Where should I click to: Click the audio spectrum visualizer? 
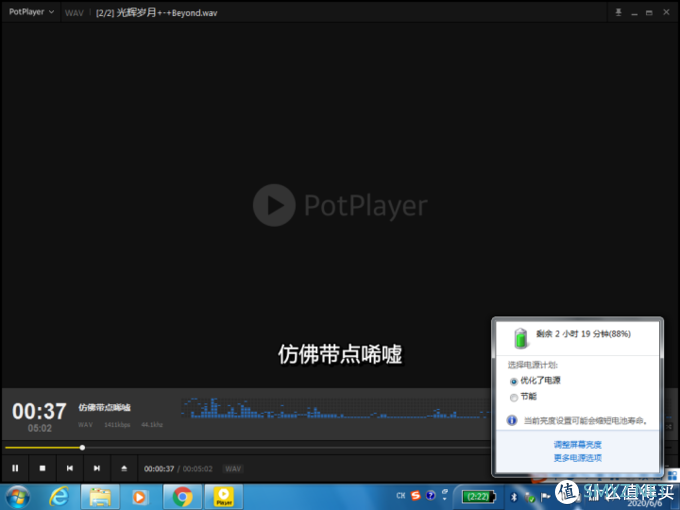(336, 408)
